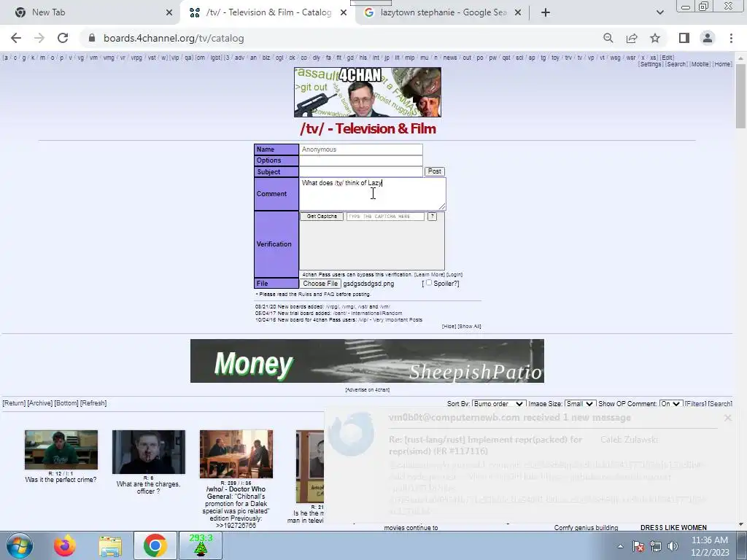747x560 pixels.
Task: Open the Show OP Comment dropdown
Action: (671, 404)
